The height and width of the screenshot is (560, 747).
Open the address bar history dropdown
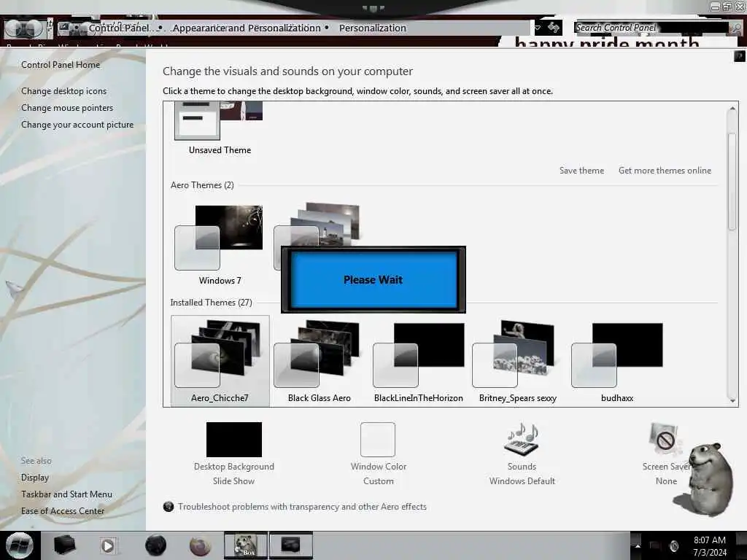pyautogui.click(x=537, y=28)
